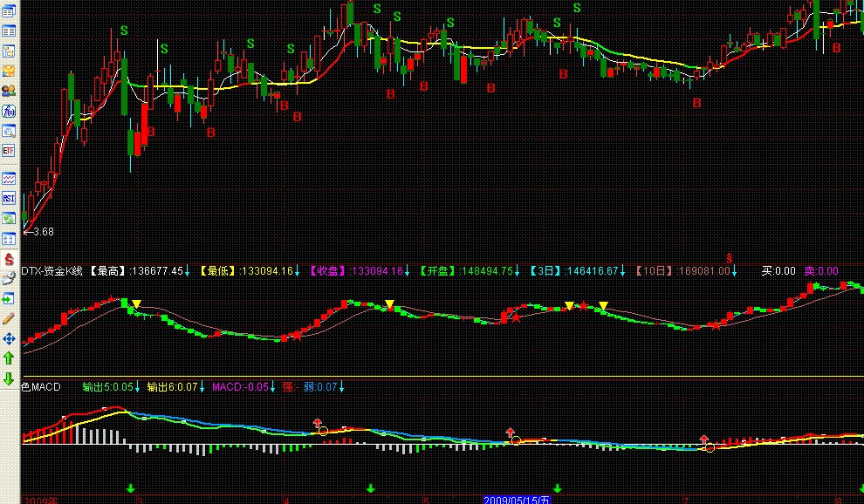Click the arrow after 输出5 value
The width and height of the screenshot is (864, 504).
click(137, 387)
